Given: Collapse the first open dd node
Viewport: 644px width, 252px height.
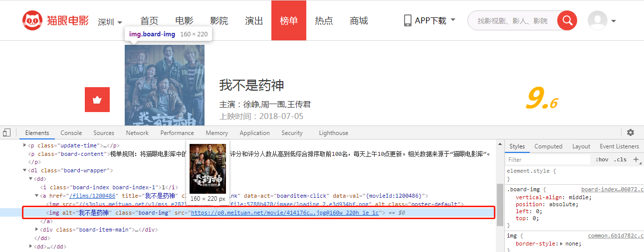Looking at the screenshot, I should [x=31, y=179].
